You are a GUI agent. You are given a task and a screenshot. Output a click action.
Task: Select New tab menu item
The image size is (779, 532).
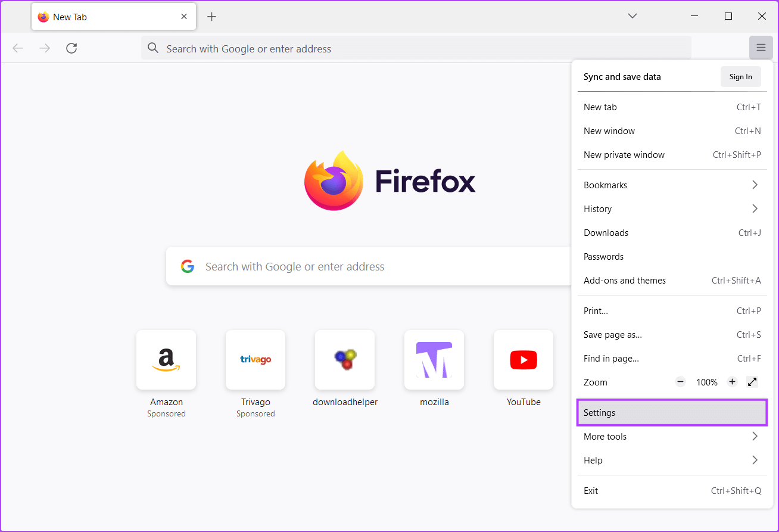(x=672, y=107)
